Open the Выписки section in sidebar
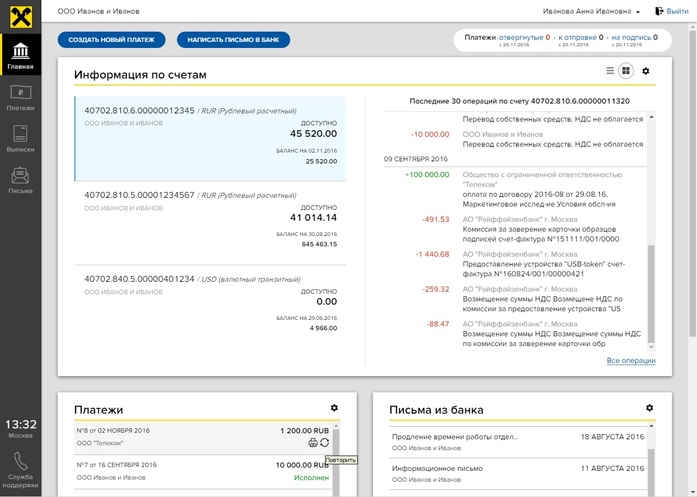Image resolution: width=697 pixels, height=497 pixels. pos(21,138)
